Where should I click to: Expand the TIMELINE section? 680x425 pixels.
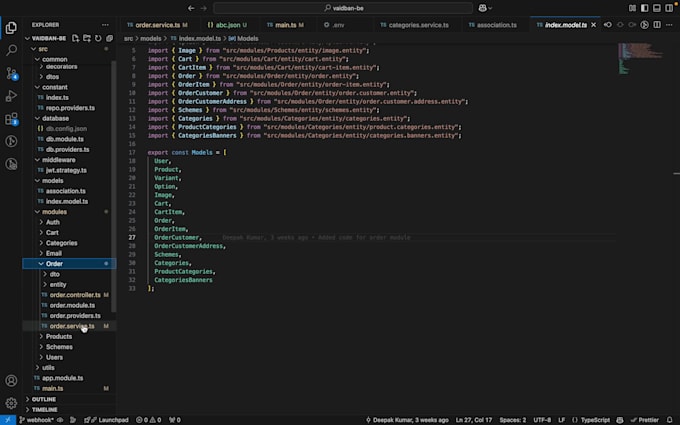tap(44, 410)
